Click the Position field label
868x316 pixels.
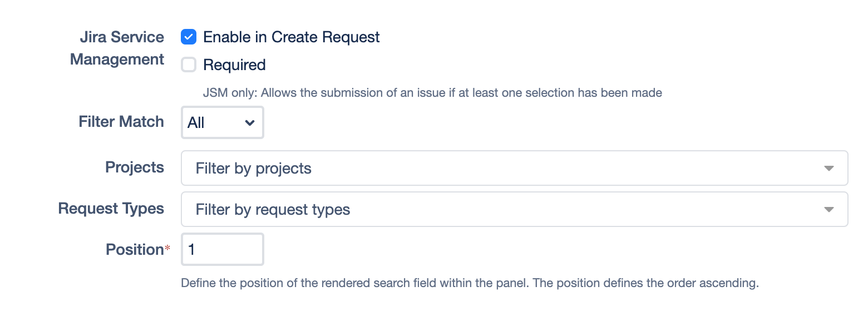(x=135, y=250)
